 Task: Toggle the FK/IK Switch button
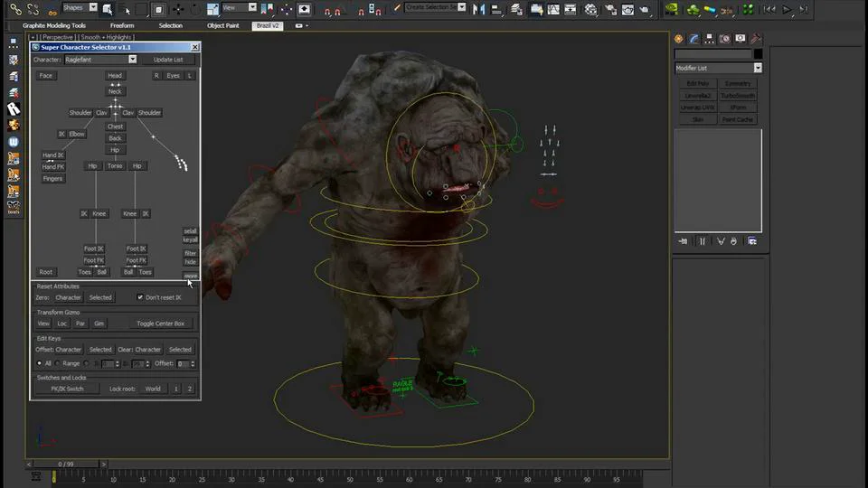tap(67, 389)
